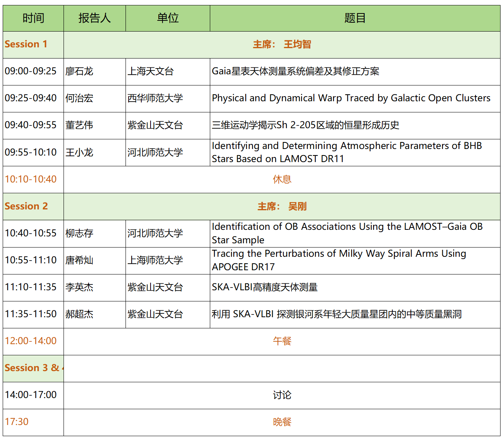
Task: Click the Session 1 row label
Action: point(26,44)
